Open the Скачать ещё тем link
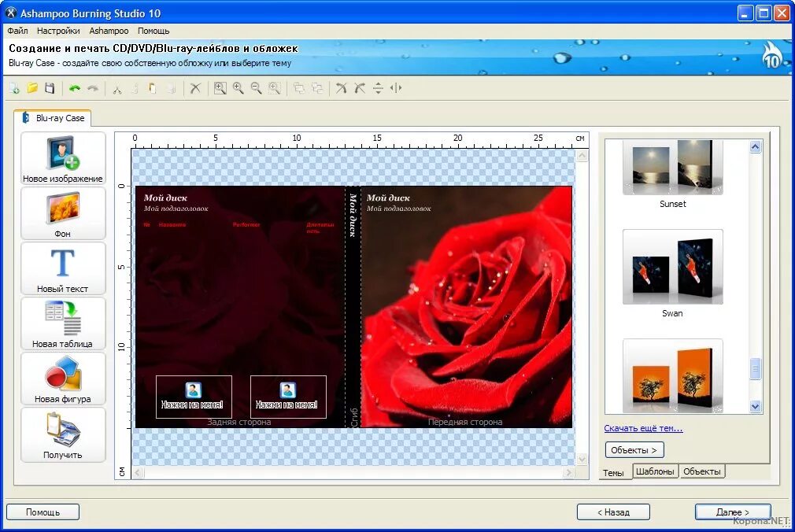795x532 pixels. coord(643,427)
